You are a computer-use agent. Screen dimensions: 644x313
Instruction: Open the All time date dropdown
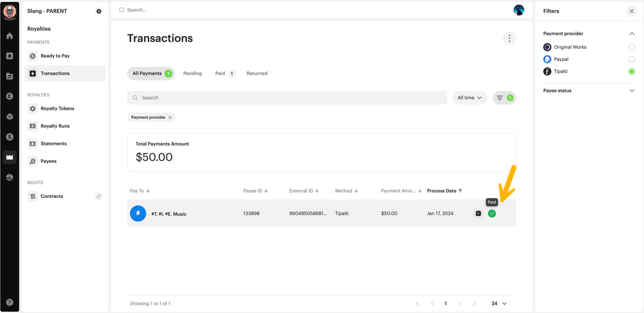click(x=469, y=98)
